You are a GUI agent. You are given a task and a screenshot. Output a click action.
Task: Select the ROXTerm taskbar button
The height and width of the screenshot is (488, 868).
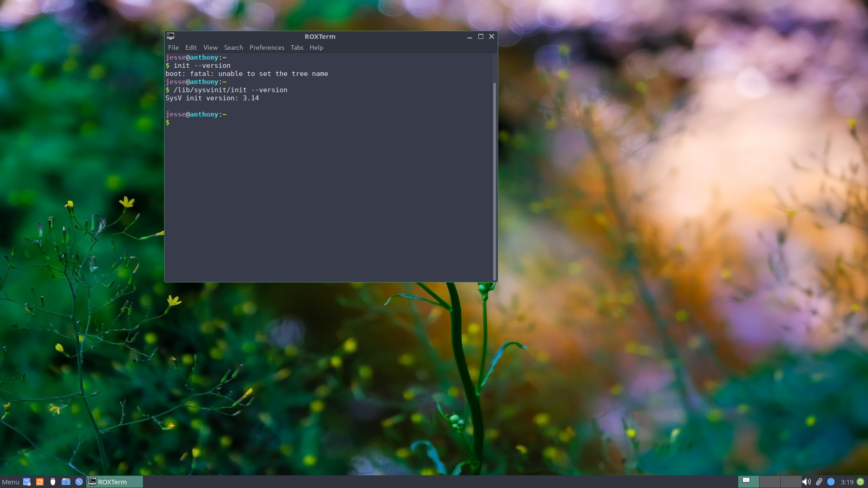pyautogui.click(x=115, y=482)
